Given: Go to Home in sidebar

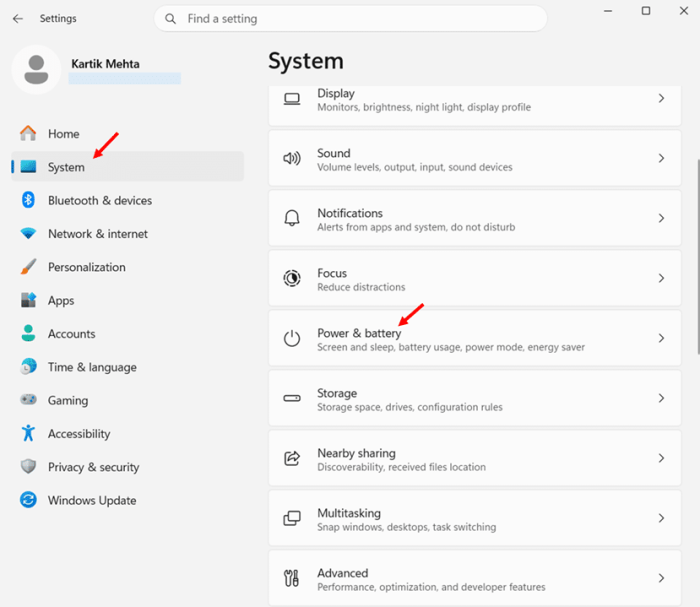Looking at the screenshot, I should 128,133.
